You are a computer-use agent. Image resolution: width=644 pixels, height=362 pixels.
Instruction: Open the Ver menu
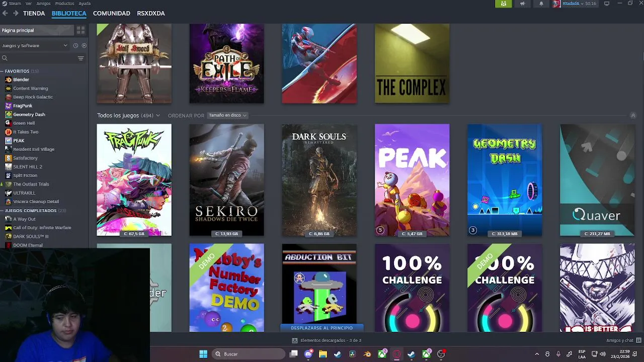click(29, 4)
